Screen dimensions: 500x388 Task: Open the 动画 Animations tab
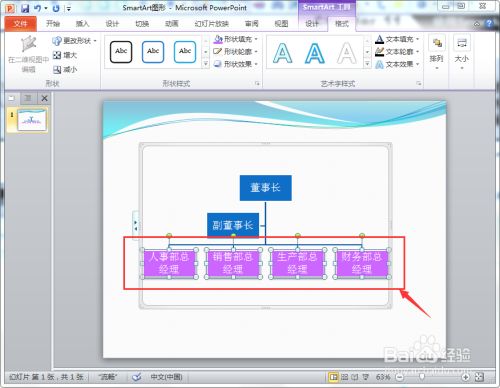point(172,23)
